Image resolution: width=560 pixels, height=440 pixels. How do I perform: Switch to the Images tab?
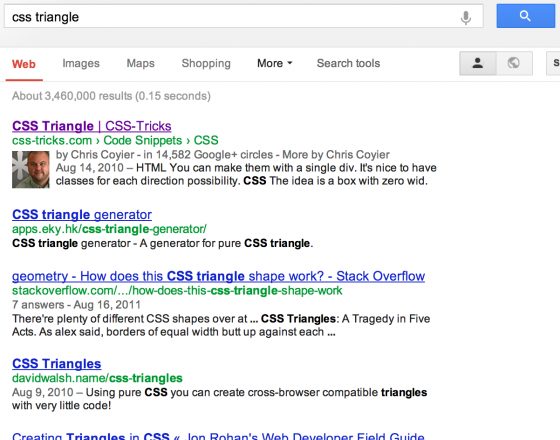click(81, 63)
